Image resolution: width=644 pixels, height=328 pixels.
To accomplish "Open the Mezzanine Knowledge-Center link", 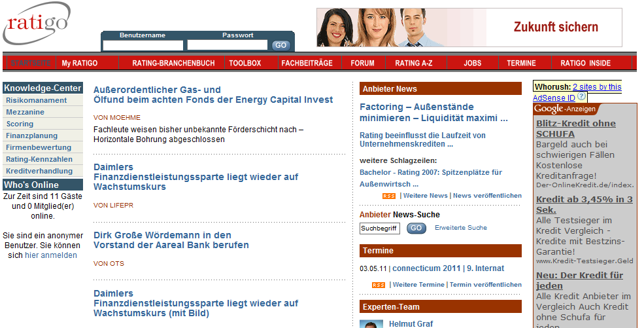I will pos(25,112).
